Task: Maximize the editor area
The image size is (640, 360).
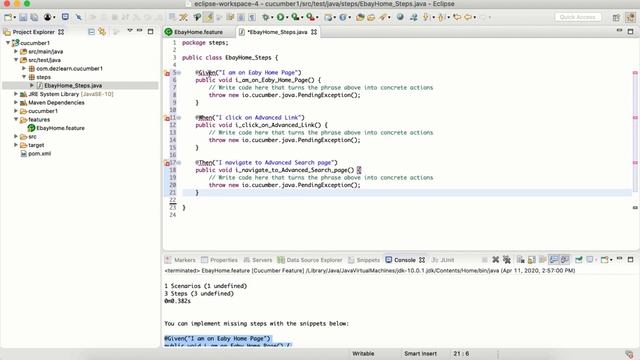Action: [630, 31]
